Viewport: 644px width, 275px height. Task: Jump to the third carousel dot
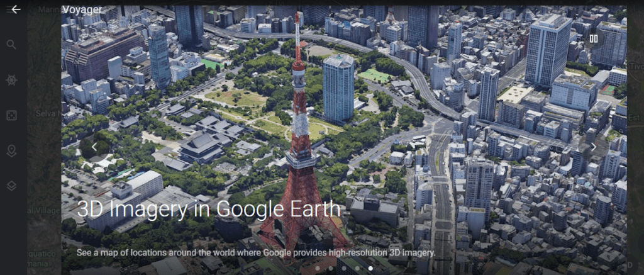click(343, 268)
